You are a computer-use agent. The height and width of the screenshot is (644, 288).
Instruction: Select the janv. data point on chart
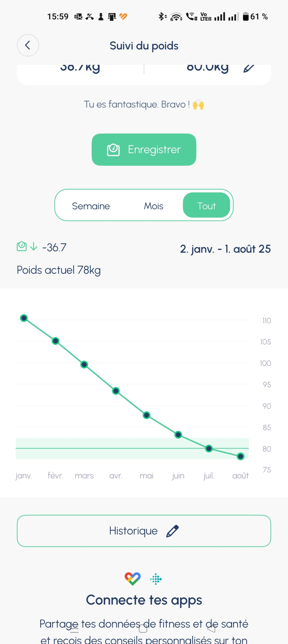click(x=24, y=318)
